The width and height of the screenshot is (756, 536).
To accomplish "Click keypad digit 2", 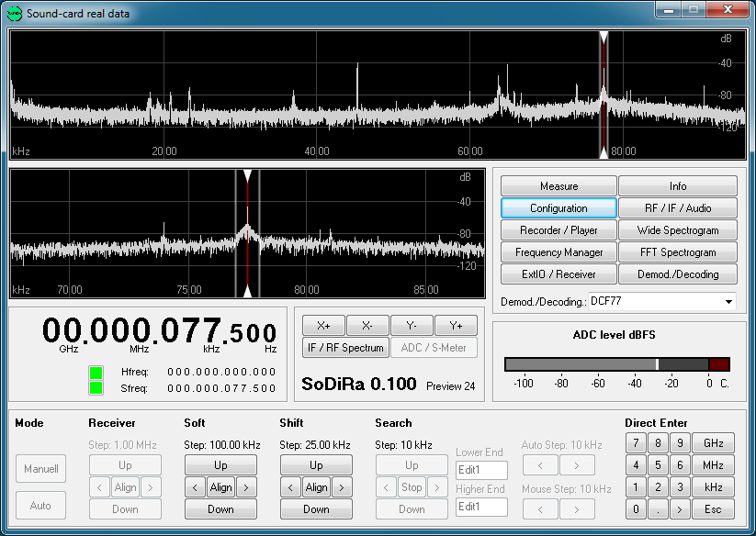I will 658,486.
